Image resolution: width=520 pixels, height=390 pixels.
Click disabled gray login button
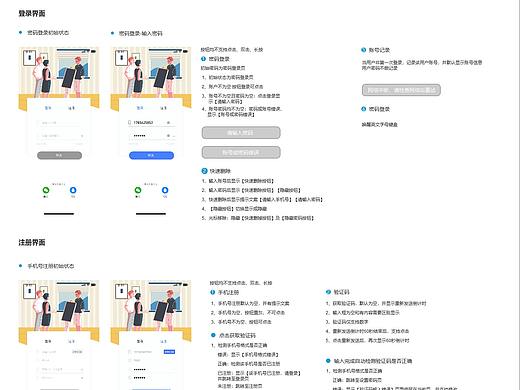pos(59,155)
